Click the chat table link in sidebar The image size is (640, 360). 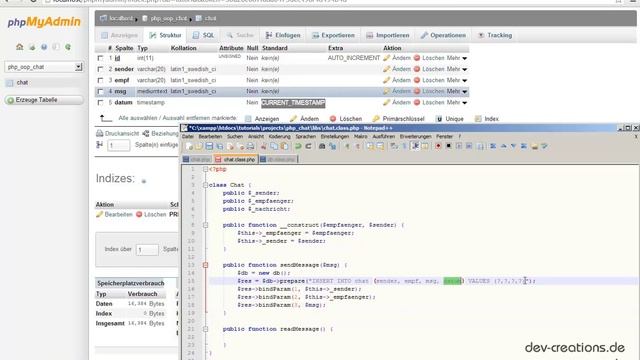click(22, 82)
